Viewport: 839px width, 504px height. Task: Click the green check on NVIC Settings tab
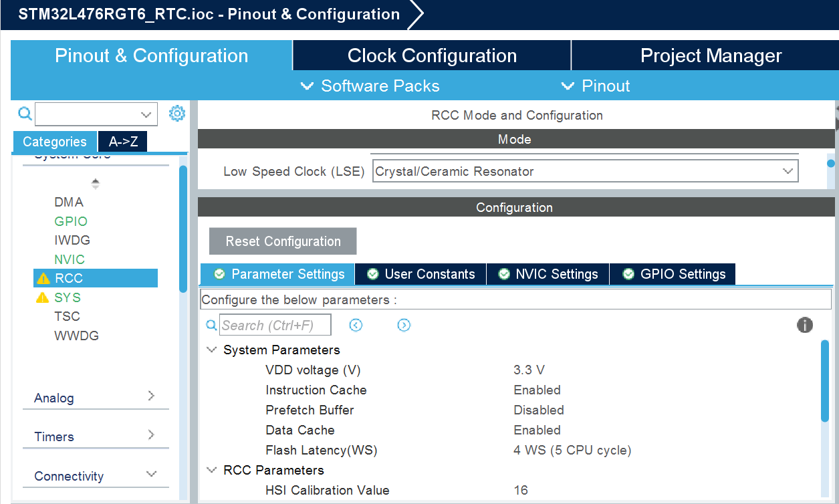tap(504, 274)
